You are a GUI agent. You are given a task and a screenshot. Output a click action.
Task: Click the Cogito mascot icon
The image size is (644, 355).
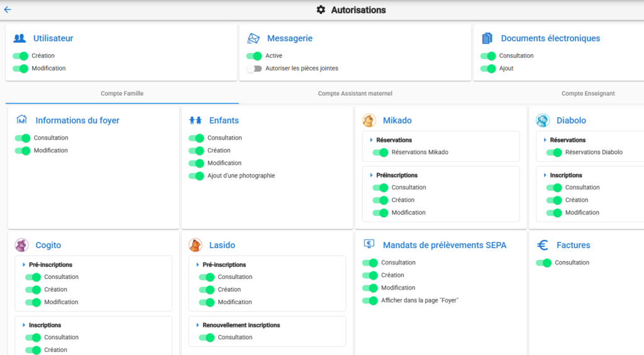22,245
